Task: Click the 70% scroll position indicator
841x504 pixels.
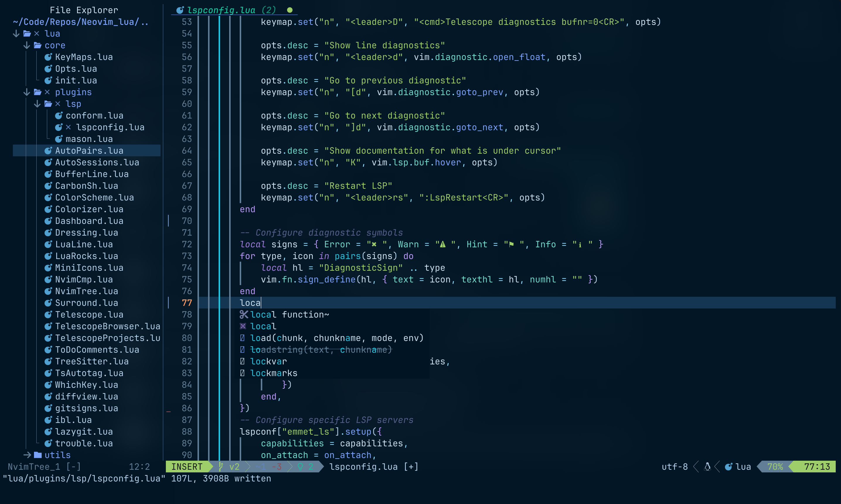Action: 775,467
